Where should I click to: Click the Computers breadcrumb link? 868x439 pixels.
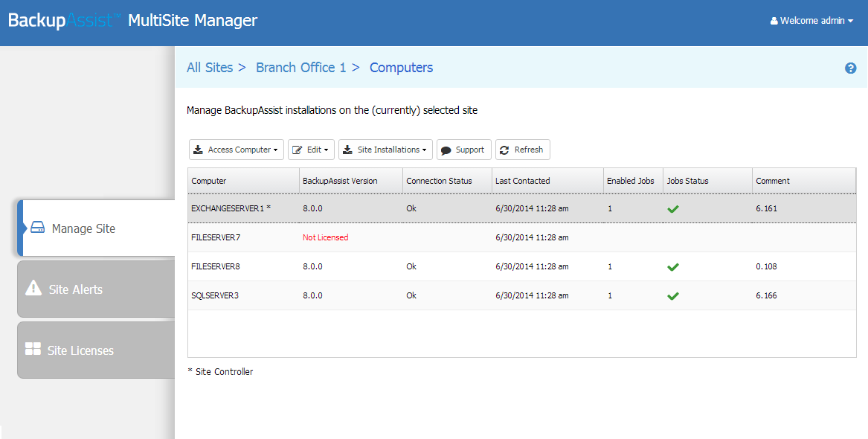tap(402, 68)
